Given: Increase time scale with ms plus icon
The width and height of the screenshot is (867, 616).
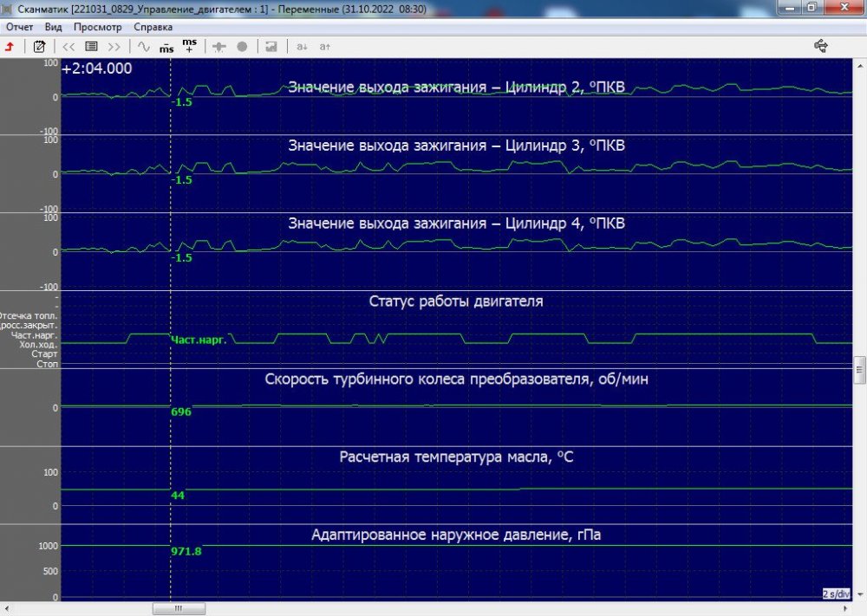Looking at the screenshot, I should 190,45.
